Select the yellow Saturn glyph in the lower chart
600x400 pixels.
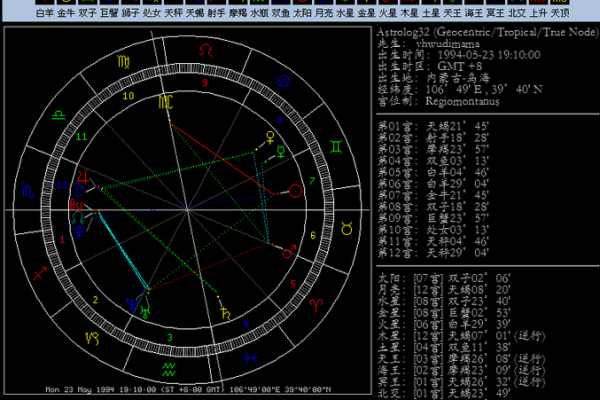tap(224, 314)
